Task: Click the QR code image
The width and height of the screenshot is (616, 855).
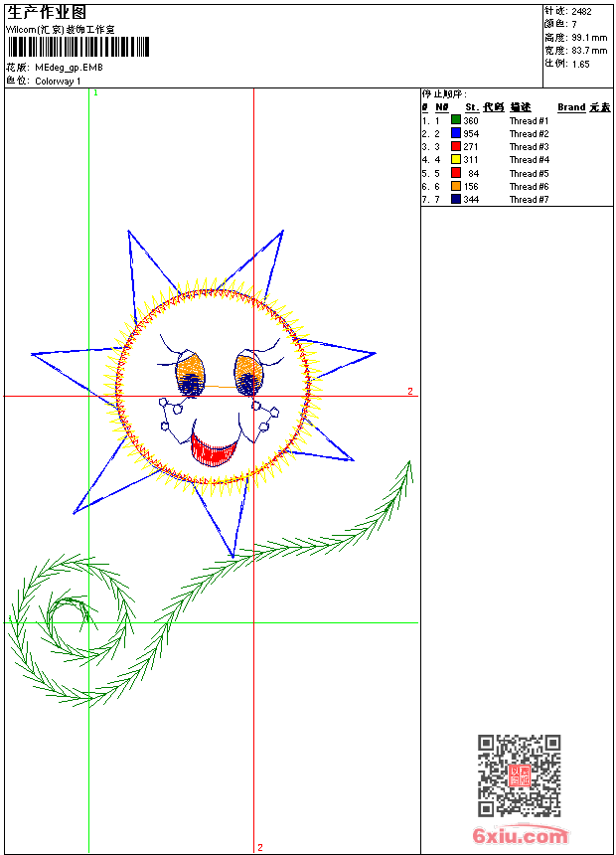Action: [519, 775]
